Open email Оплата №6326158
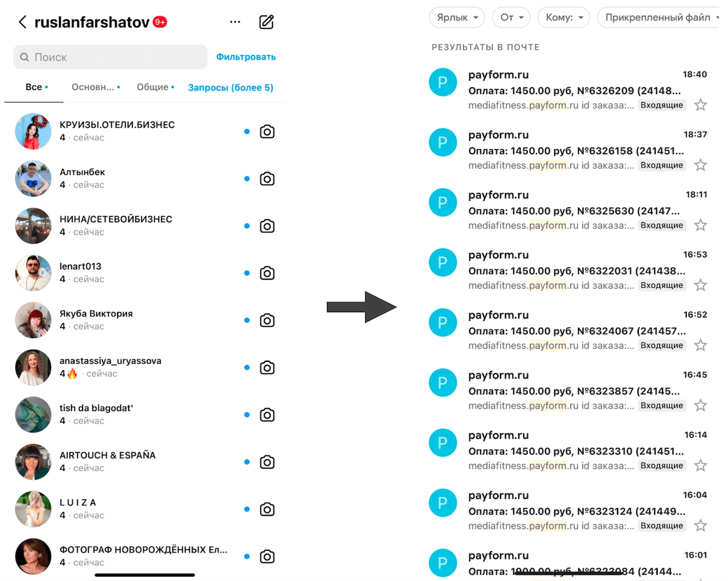 point(578,151)
